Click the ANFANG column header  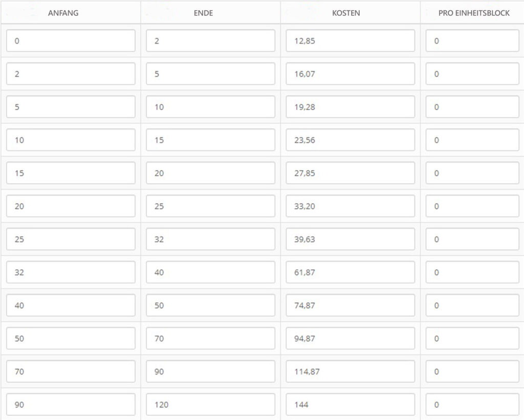(63, 13)
